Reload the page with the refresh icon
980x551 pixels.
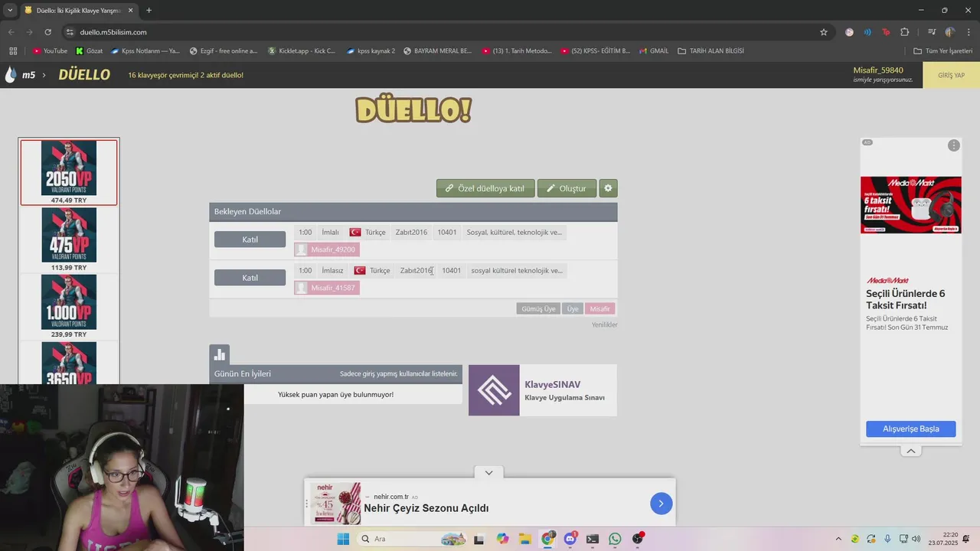pos(47,32)
